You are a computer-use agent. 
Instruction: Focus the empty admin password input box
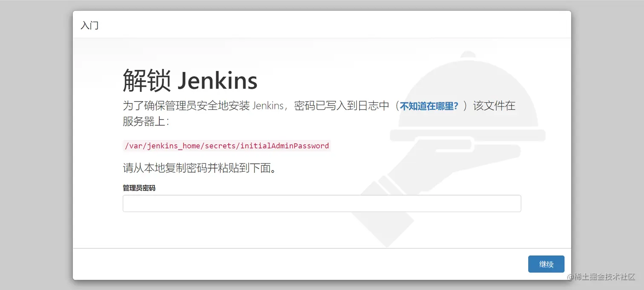(322, 203)
